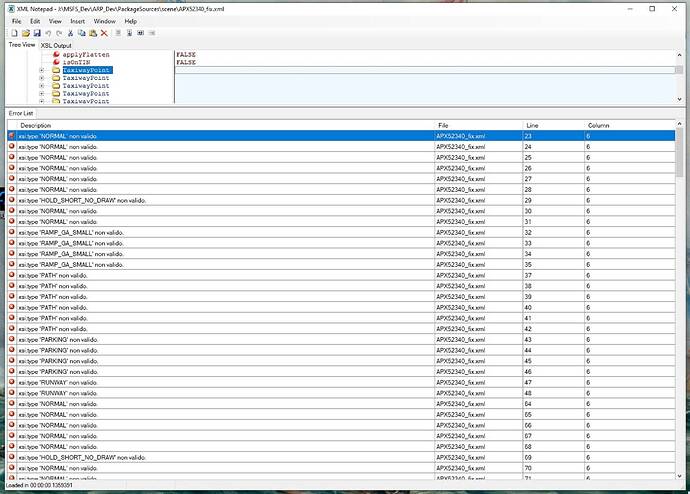Click the error icon on line 32 row
Screen dimensions: 690x494
tap(12, 232)
